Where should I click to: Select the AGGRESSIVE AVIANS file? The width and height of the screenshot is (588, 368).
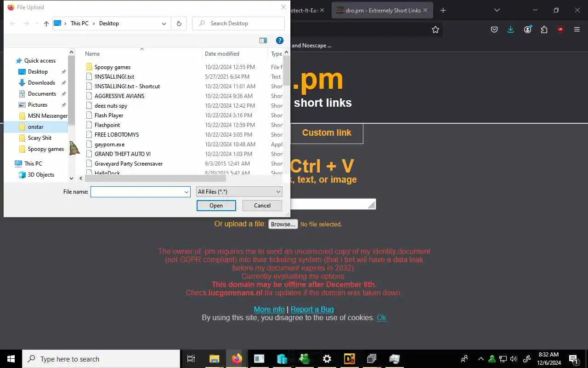tap(119, 96)
